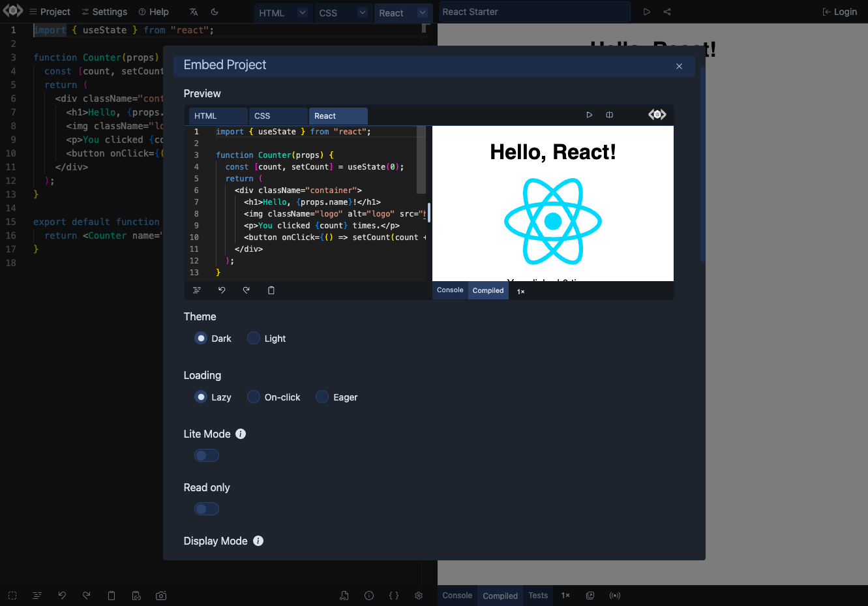868x606 pixels.
Task: Click the React Starter project title field
Action: click(x=535, y=12)
